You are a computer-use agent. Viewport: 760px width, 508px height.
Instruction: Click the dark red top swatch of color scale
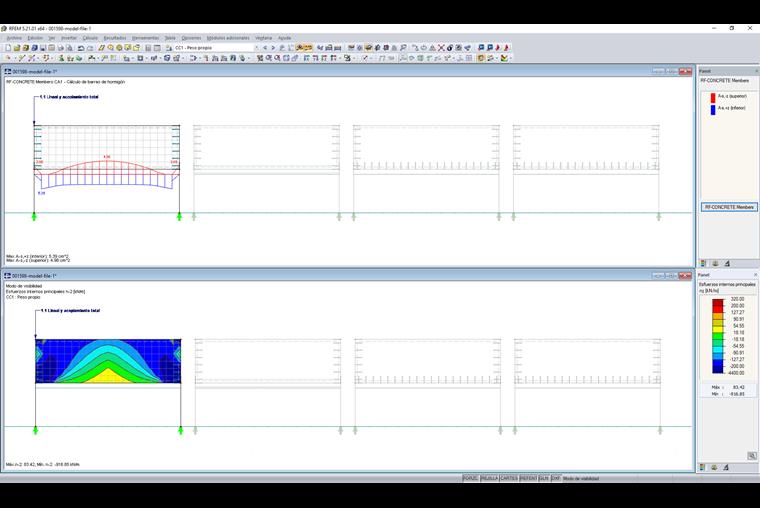(718, 302)
